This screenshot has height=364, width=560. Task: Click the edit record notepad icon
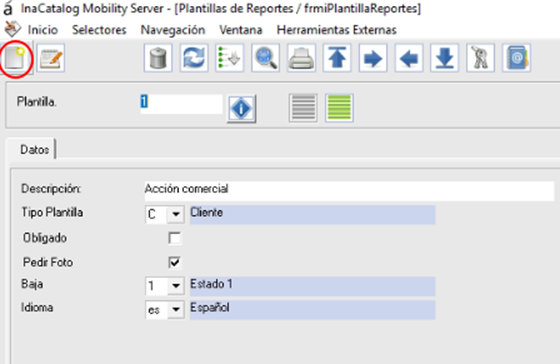(x=51, y=58)
